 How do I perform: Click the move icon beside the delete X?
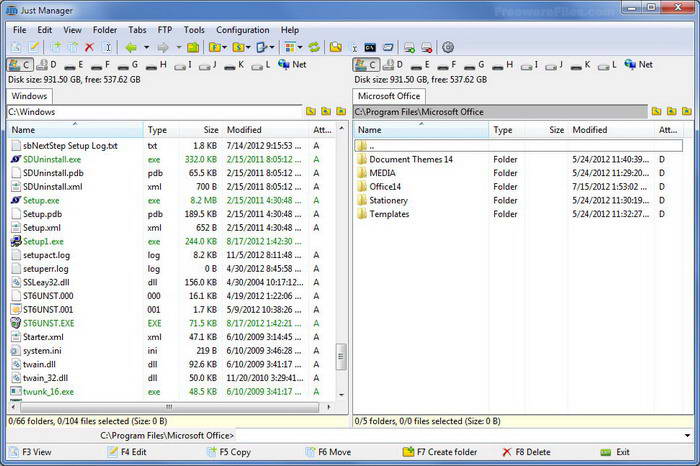[x=73, y=47]
